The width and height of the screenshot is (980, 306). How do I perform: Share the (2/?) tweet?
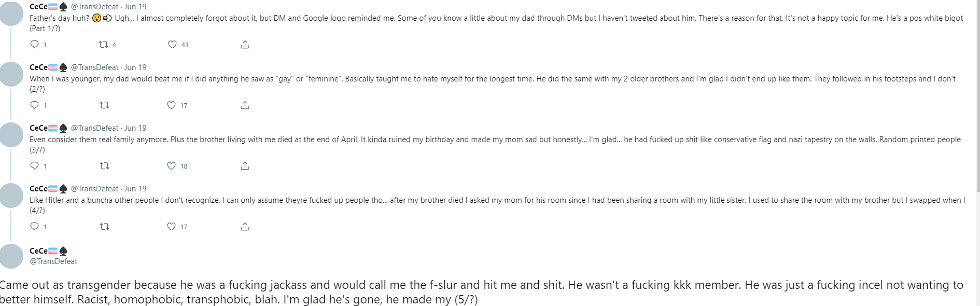coord(245,105)
